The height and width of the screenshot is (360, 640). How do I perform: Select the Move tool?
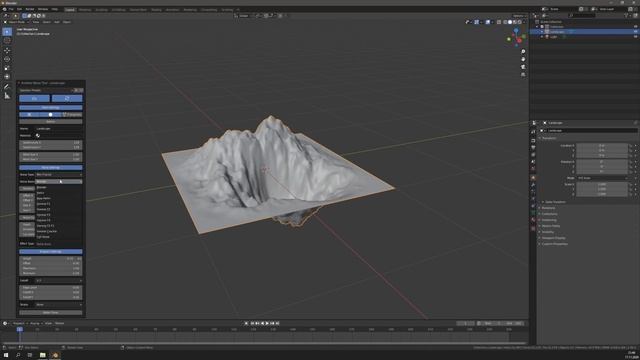coord(7,51)
